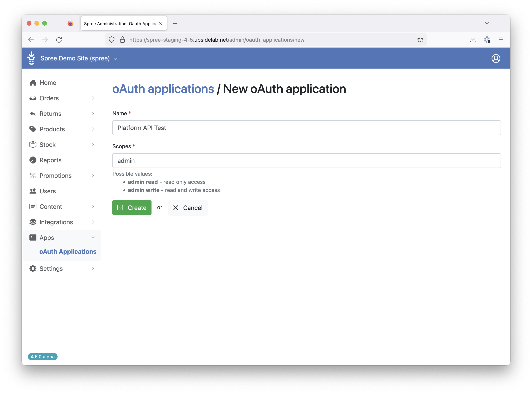Click the user account profile icon

click(496, 58)
